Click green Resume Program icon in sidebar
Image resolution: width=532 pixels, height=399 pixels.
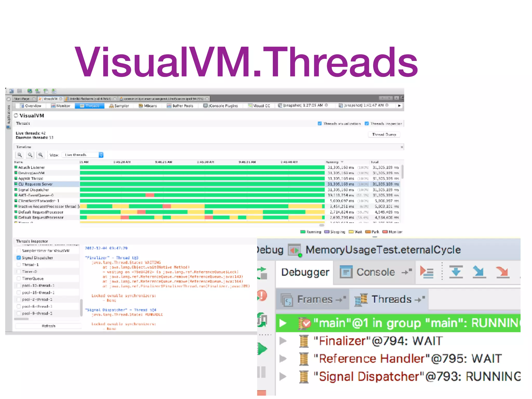(262, 349)
